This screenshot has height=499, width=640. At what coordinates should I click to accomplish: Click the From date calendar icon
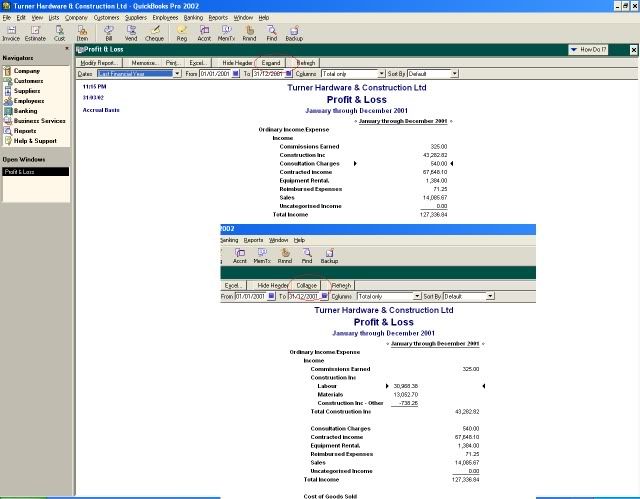point(236,73)
